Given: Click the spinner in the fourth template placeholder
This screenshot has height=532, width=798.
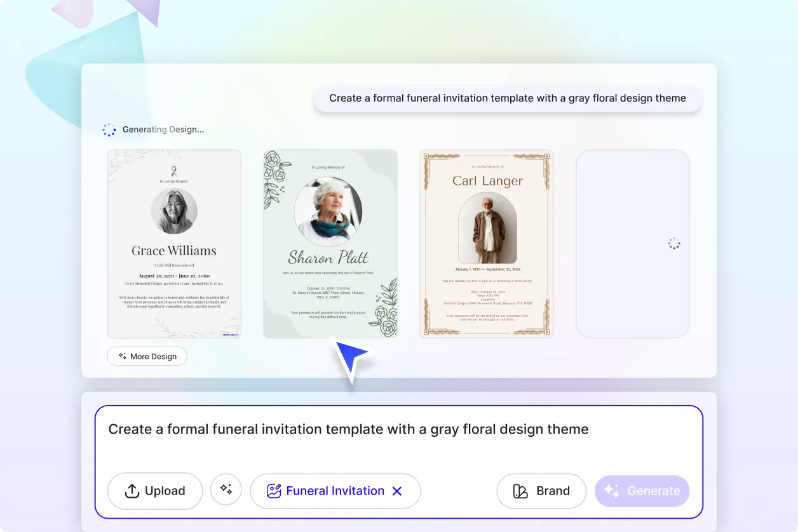Looking at the screenshot, I should click(x=673, y=243).
